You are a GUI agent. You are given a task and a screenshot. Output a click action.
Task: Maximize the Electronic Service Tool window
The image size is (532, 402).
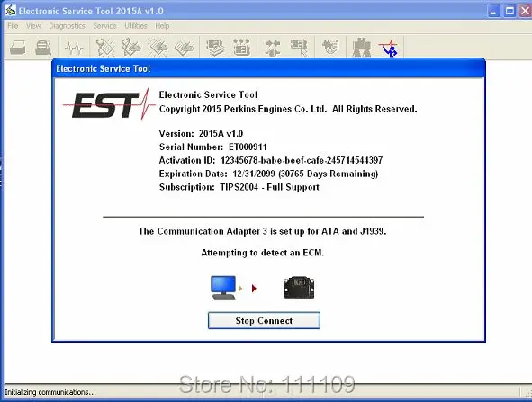point(509,11)
